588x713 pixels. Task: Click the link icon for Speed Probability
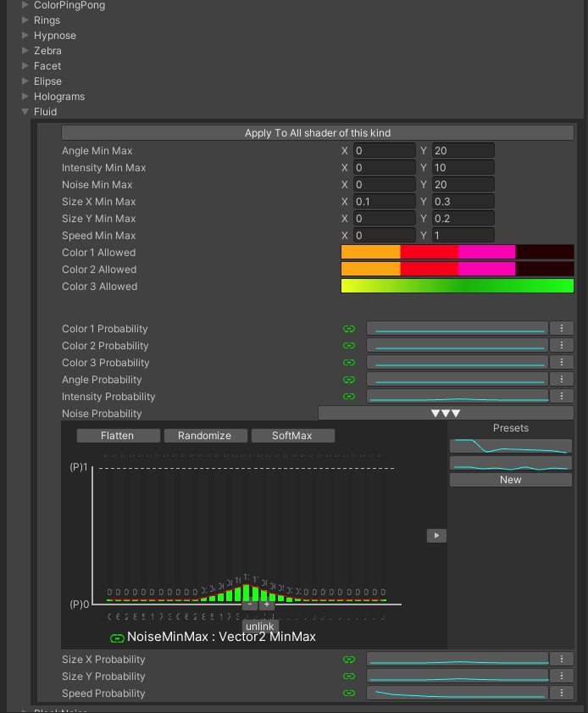[x=348, y=694]
